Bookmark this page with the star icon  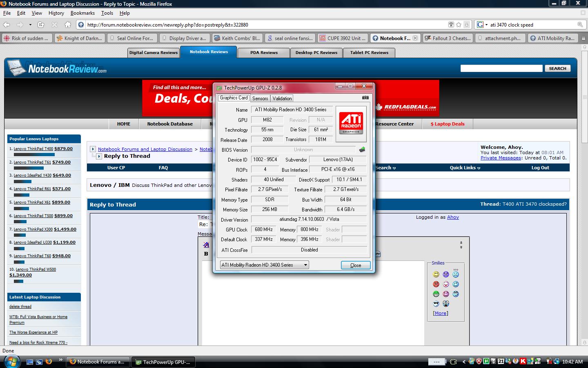pos(459,25)
